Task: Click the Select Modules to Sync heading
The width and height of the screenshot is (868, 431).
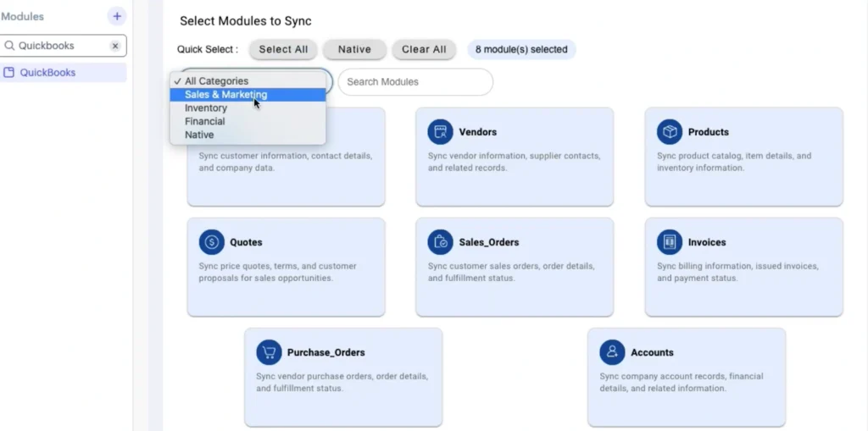Action: [x=246, y=21]
